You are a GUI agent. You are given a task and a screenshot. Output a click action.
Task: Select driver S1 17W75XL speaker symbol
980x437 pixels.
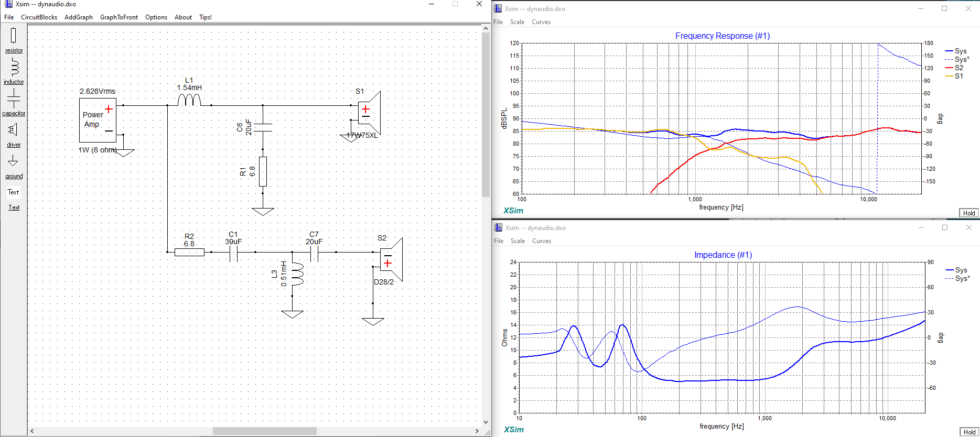click(x=369, y=113)
